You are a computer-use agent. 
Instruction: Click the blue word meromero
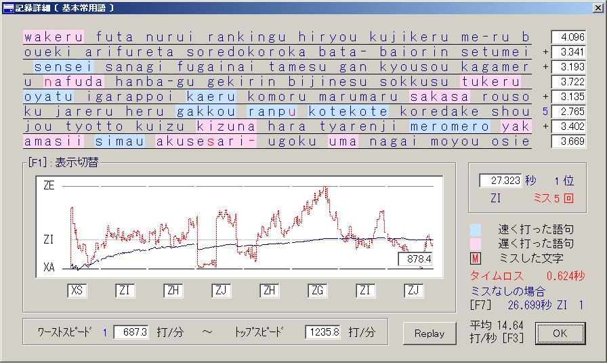click(450, 127)
